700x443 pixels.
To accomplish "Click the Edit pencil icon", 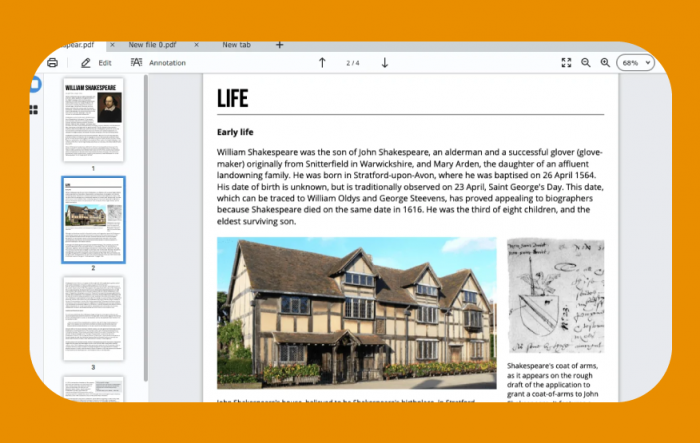I will coord(85,63).
